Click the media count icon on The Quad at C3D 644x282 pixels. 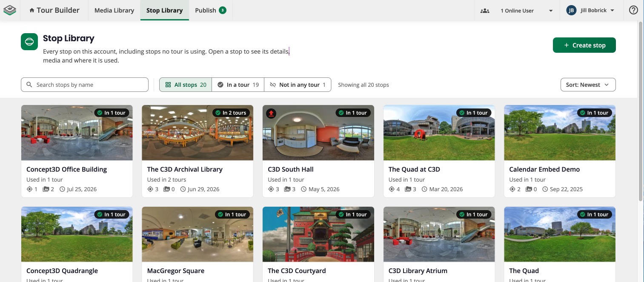(x=408, y=189)
